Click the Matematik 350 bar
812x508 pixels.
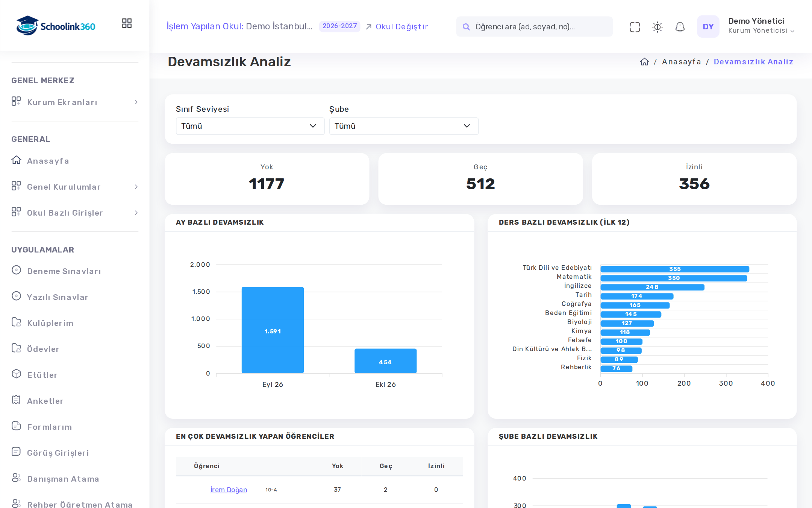674,278
